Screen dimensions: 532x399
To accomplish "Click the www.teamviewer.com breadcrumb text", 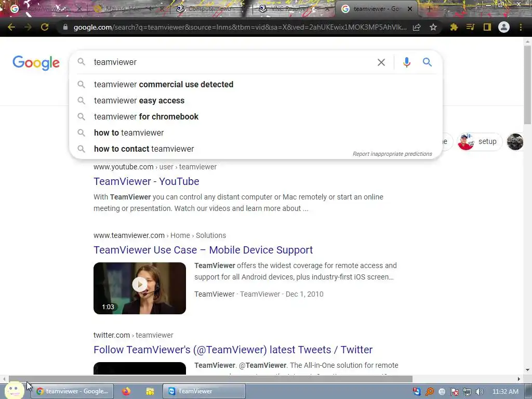I will [129, 235].
